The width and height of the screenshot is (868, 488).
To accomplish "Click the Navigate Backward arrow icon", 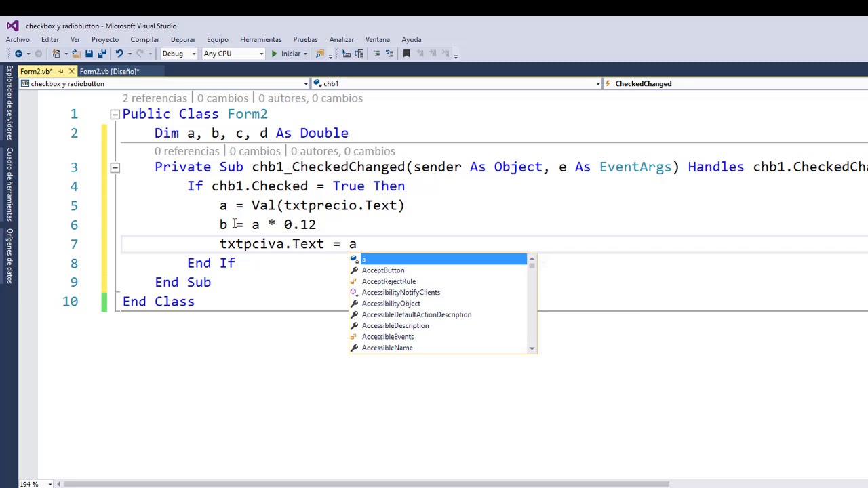I will coord(18,54).
